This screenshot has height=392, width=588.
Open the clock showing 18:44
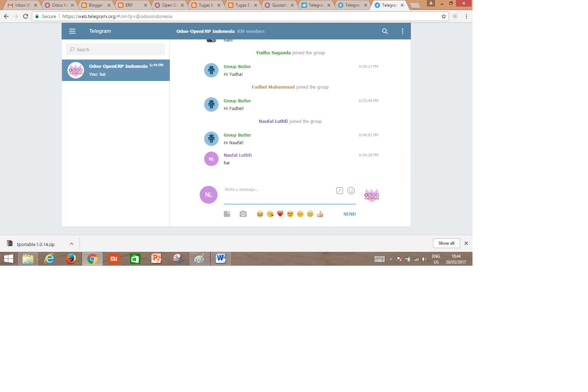coord(456,259)
